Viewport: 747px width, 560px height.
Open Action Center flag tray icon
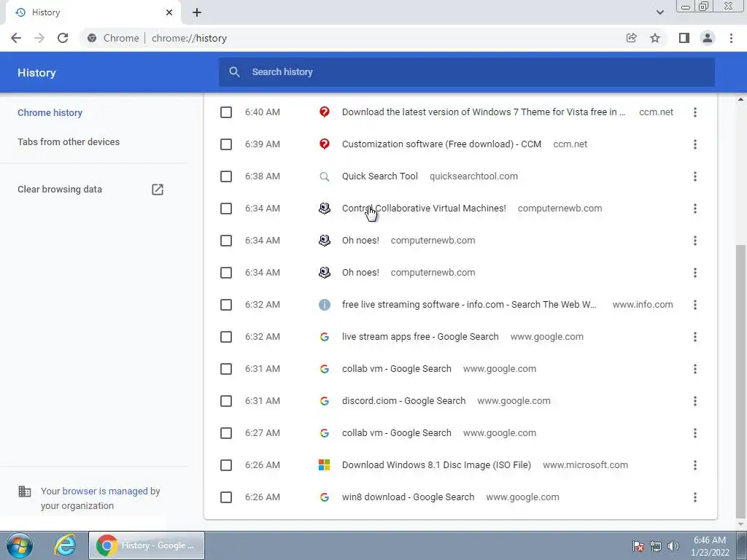(638, 546)
